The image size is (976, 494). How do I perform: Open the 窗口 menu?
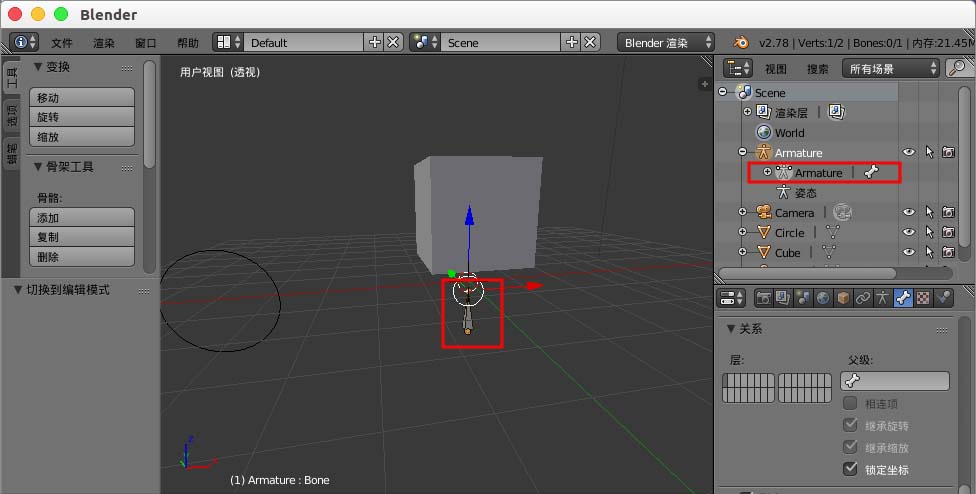[x=146, y=43]
